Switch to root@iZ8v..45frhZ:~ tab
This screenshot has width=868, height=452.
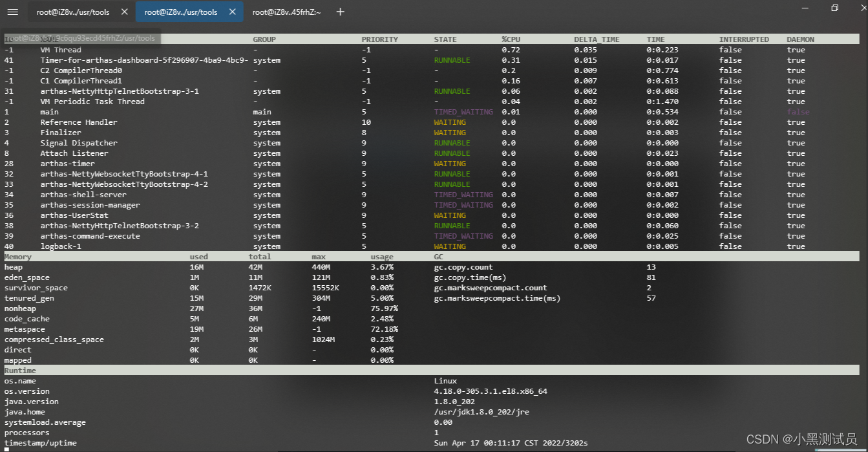286,12
